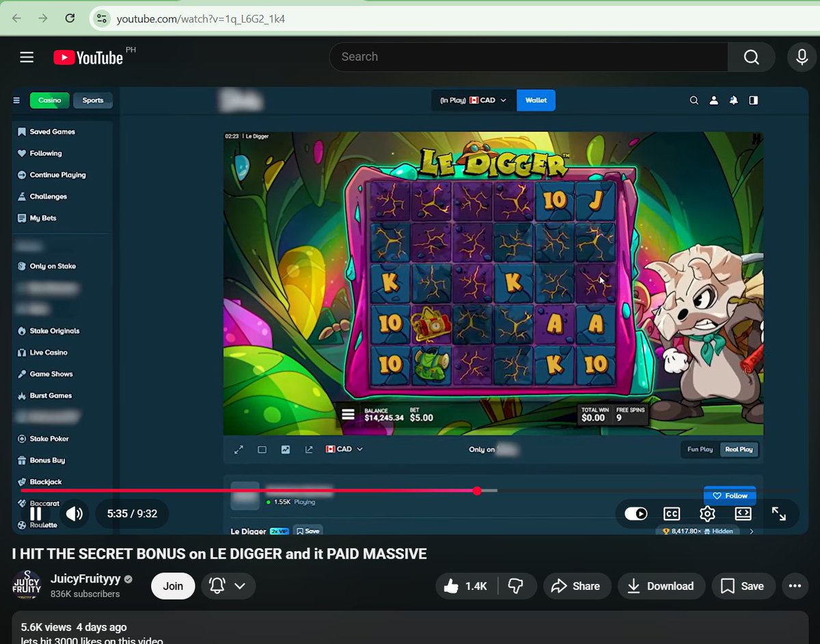Toggle casino side panel icon

pyautogui.click(x=753, y=100)
